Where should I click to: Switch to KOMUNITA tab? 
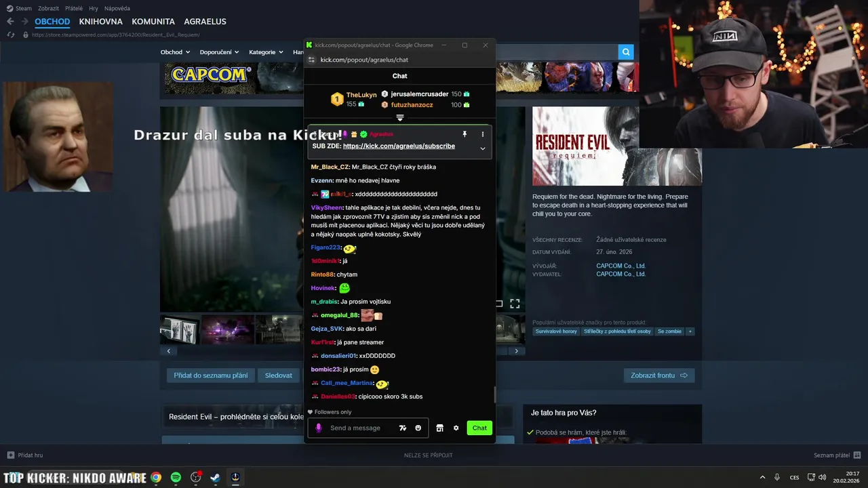point(153,22)
